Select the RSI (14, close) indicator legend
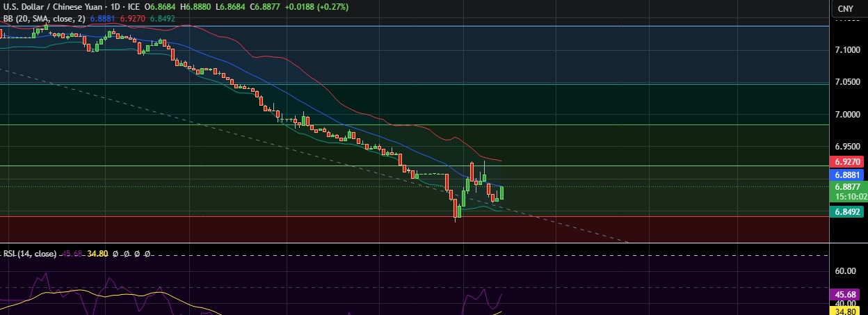Screen dimensions: 868x315 click(x=29, y=255)
